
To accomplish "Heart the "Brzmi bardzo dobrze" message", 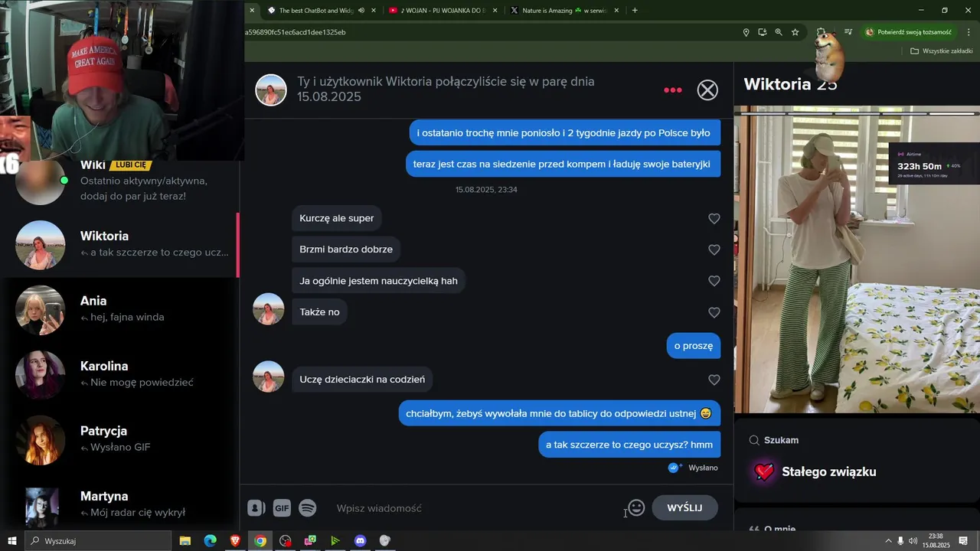I will pyautogui.click(x=714, y=249).
